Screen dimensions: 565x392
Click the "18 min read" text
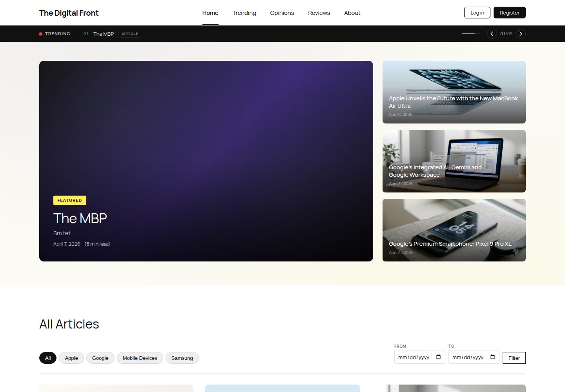(97, 244)
